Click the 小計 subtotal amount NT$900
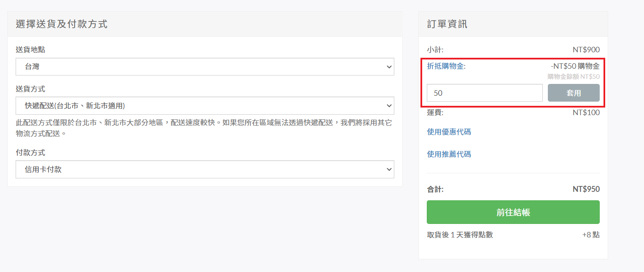Image resolution: width=644 pixels, height=272 pixels. coord(586,50)
